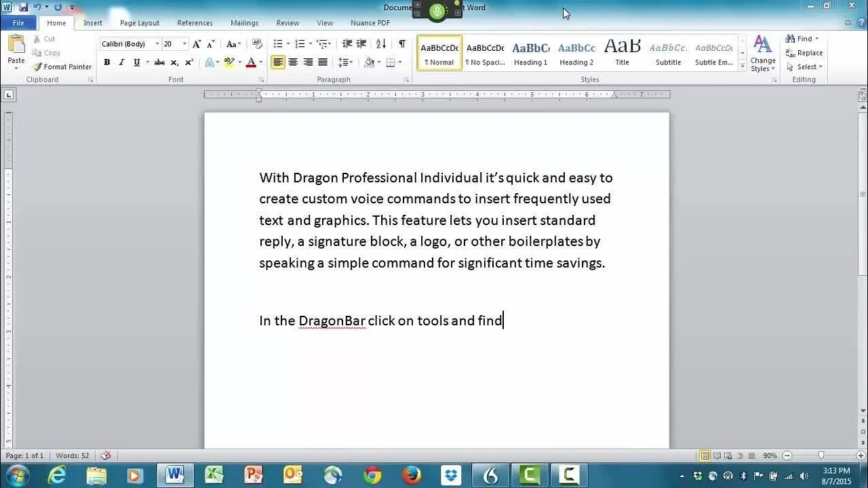Click the text highlight color marker
This screenshot has height=488, width=868.
[229, 62]
